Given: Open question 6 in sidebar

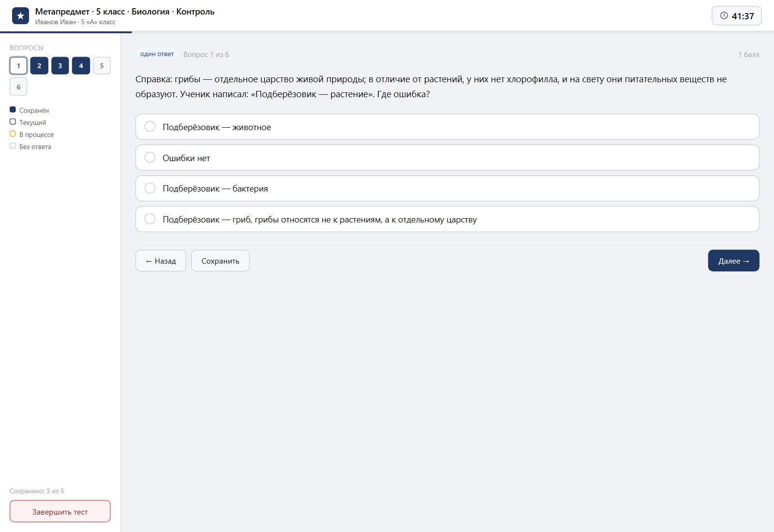Looking at the screenshot, I should [x=18, y=87].
